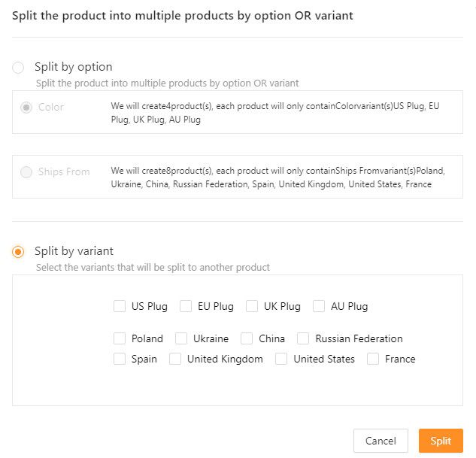The image size is (476, 458).
Task: Enable the Ukraine variant checkbox
Action: pyautogui.click(x=181, y=338)
